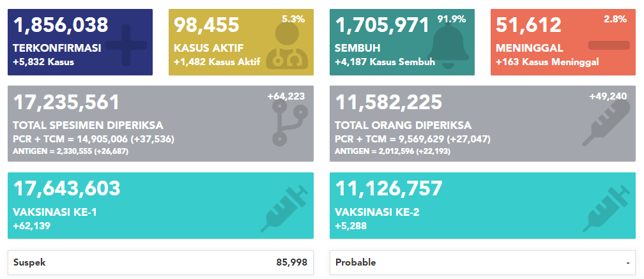Click the +163 Kasus Meninggal text
The height and width of the screenshot is (279, 644).
[x=547, y=63]
